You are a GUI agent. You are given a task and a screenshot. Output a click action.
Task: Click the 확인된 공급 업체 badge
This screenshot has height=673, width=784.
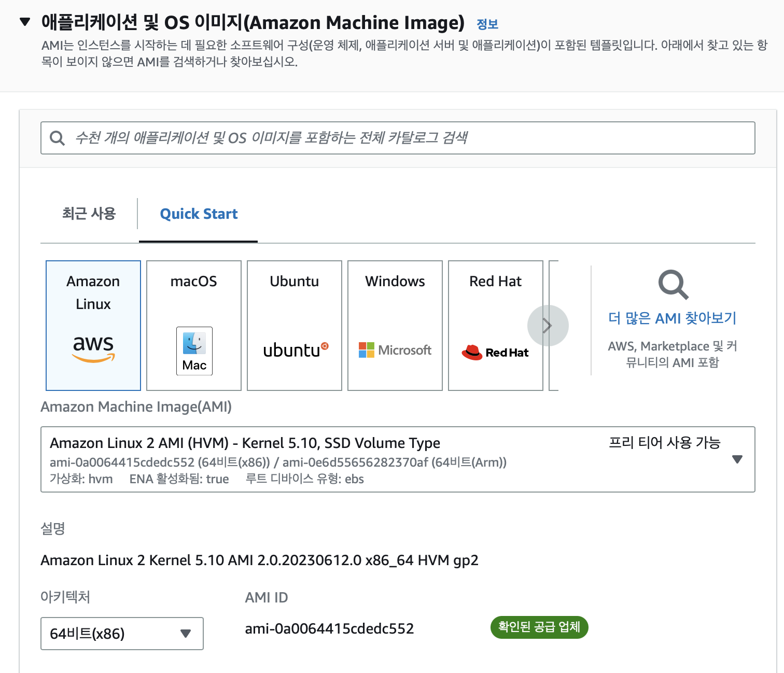click(539, 627)
